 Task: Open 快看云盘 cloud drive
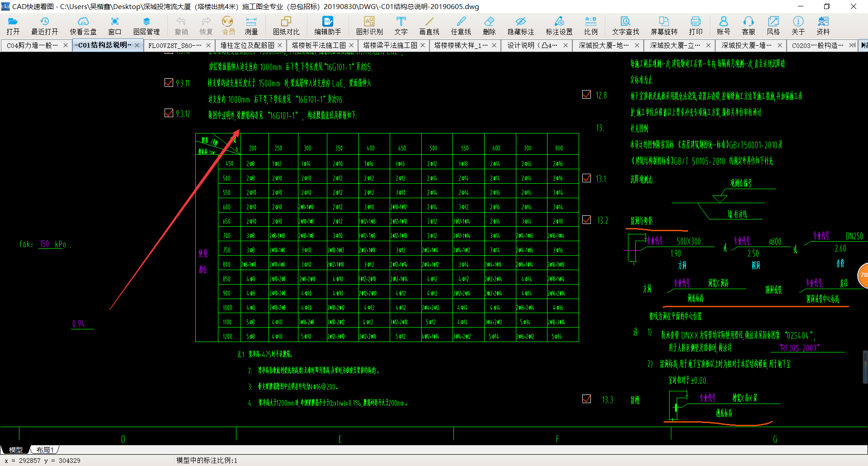tap(83, 26)
